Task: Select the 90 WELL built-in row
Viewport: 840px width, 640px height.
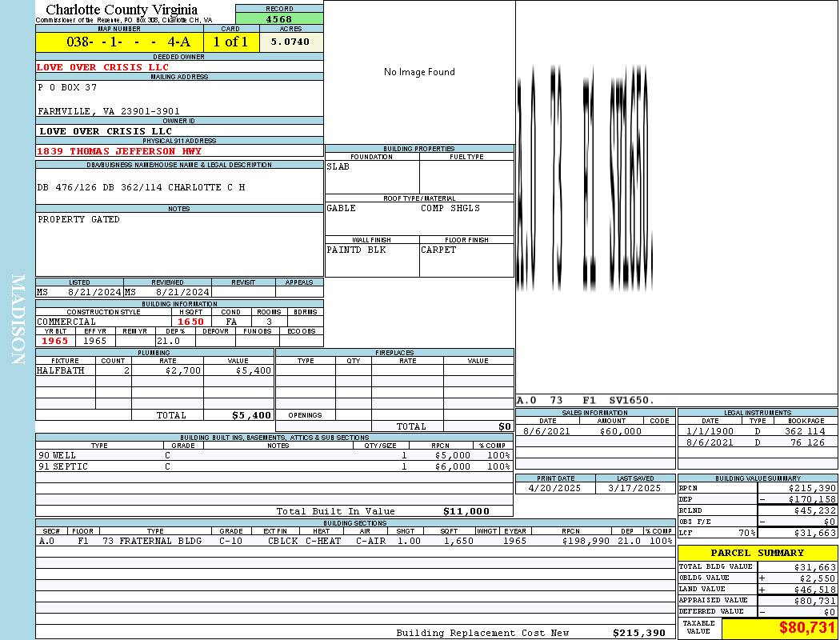Action: (x=274, y=456)
